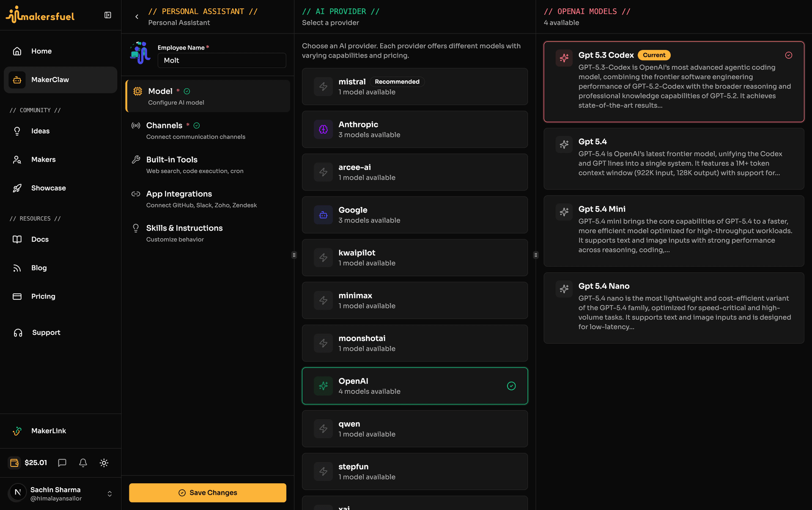Open the wallet balance icon
Screen dimensions: 812x510
tap(14, 463)
